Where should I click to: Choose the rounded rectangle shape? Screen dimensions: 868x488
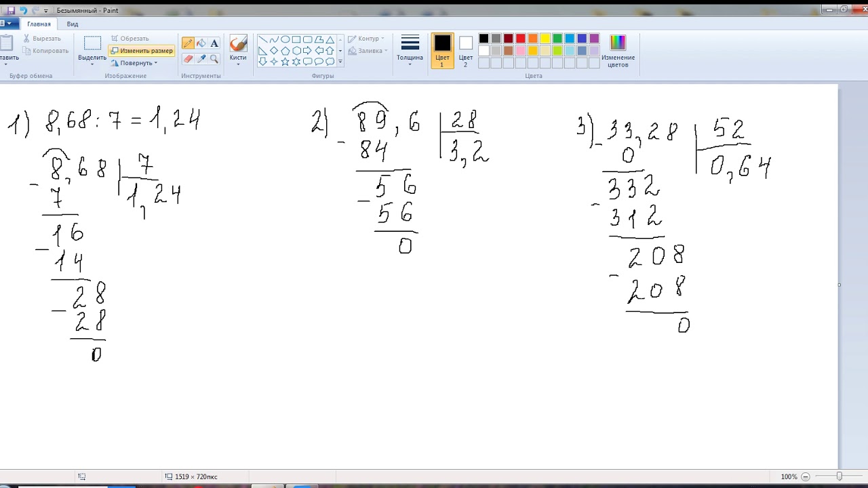click(x=308, y=40)
